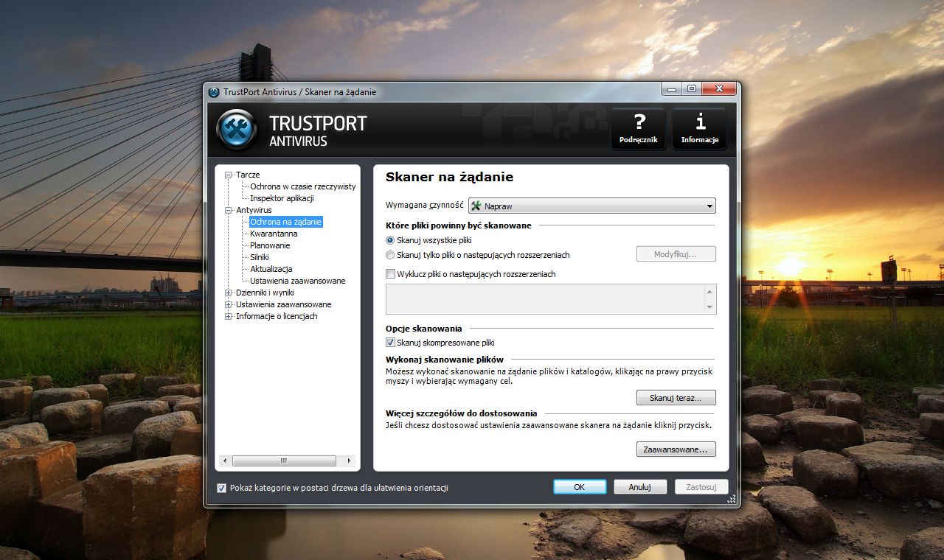Click the tree scrollbar right arrow

349,461
